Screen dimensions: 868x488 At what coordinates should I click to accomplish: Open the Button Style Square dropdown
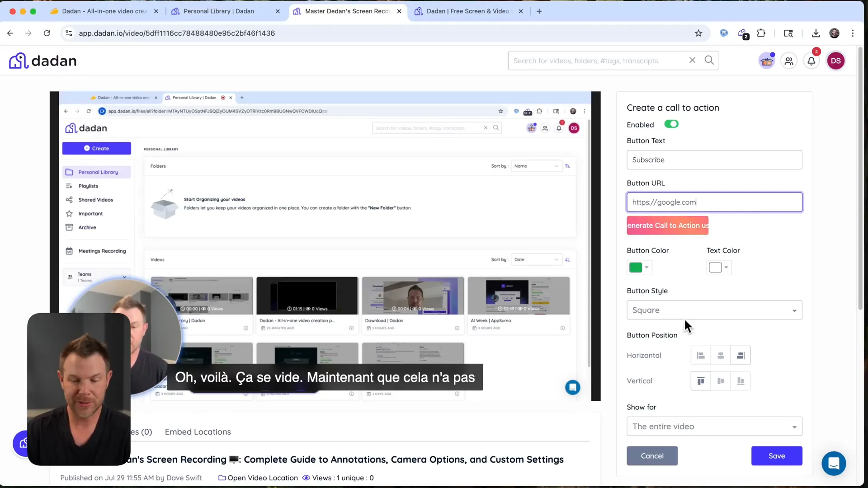(x=714, y=310)
